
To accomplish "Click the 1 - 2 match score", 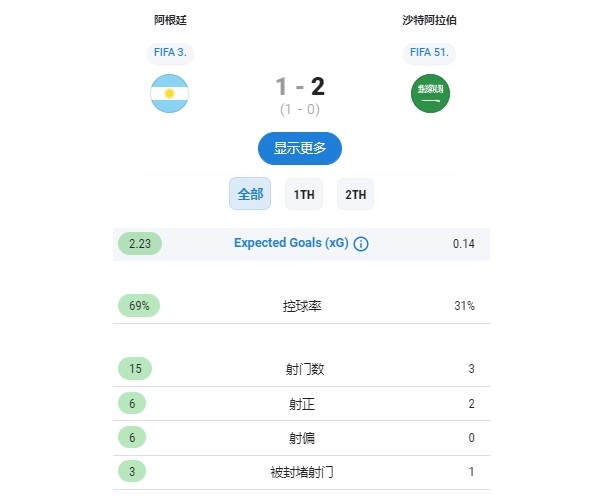I will (x=300, y=86).
